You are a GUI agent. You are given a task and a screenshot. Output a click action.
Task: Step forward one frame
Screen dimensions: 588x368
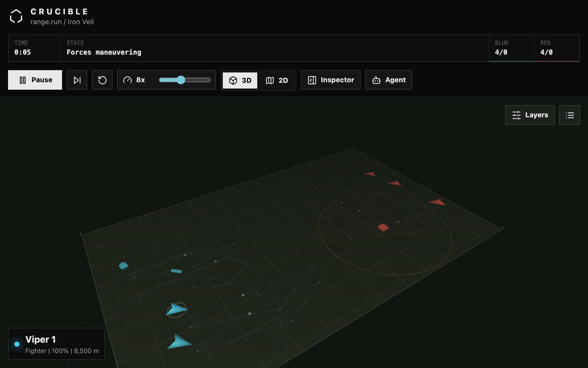tap(77, 80)
